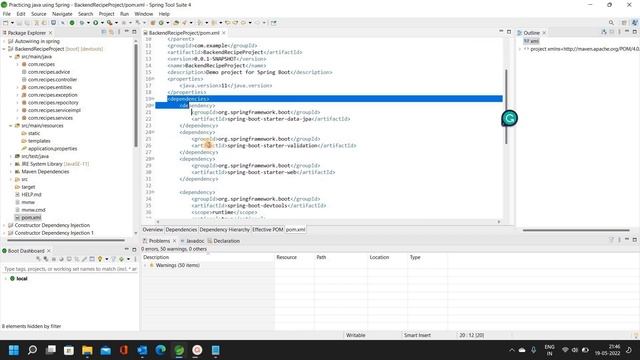Click the Search magnifier icon at toolbar right
The width and height of the screenshot is (640, 360).
click(x=611, y=23)
